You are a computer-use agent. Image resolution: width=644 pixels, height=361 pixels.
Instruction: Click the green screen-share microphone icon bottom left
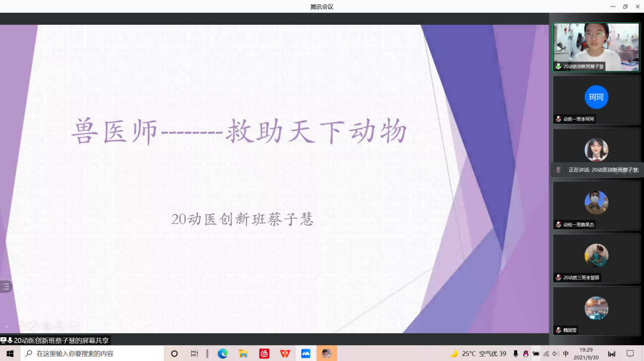10,340
